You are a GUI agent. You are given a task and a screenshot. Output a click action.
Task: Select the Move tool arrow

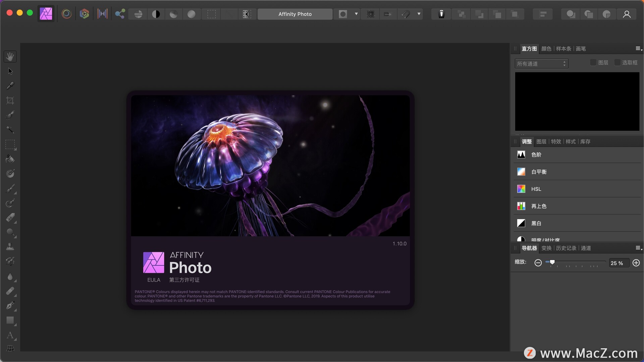point(10,71)
